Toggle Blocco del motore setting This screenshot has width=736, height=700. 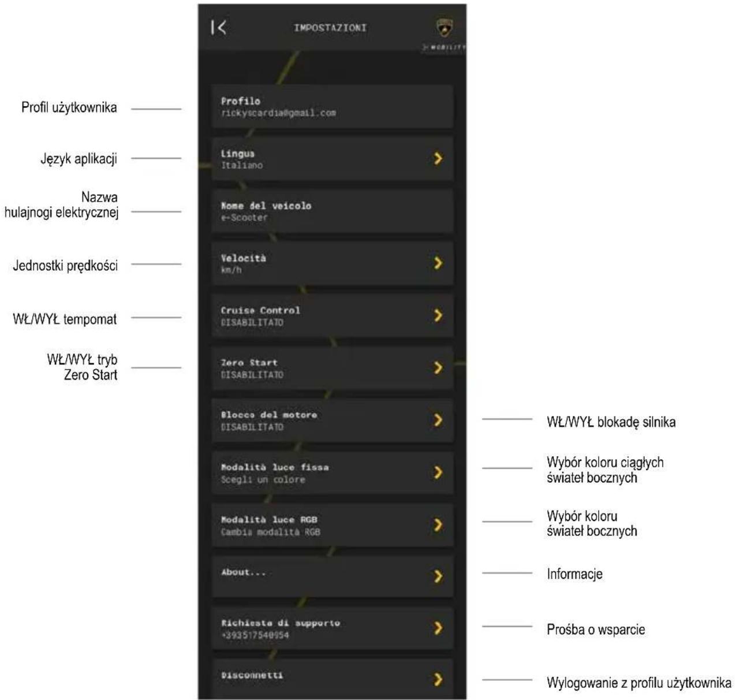pyautogui.click(x=332, y=420)
